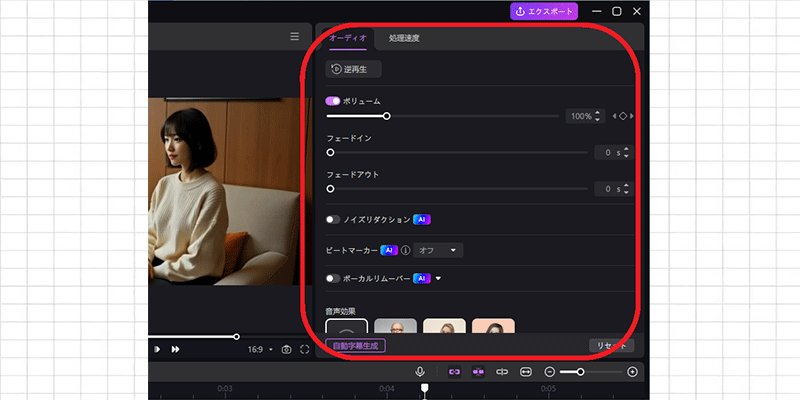The height and width of the screenshot is (400, 800).
Task: Enable the ノイズリダクション toggle
Action: coord(333,219)
